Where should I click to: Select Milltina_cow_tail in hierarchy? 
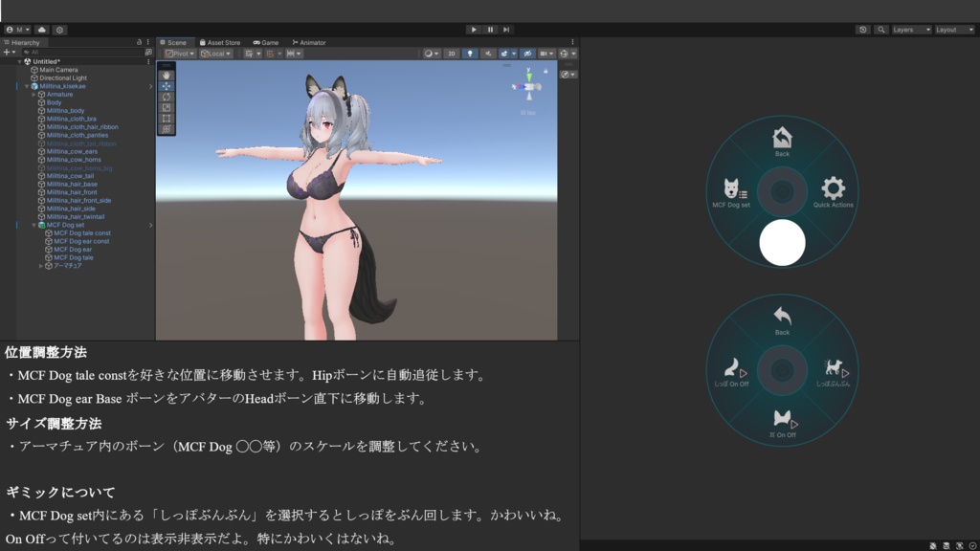70,176
